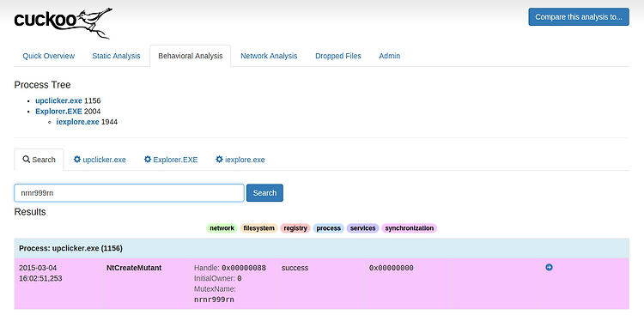Toggle the synchronization category filter
The width and height of the screenshot is (644, 321).
(409, 228)
